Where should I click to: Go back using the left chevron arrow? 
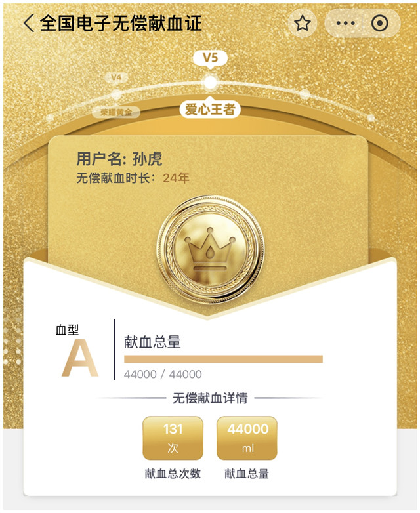pos(29,23)
